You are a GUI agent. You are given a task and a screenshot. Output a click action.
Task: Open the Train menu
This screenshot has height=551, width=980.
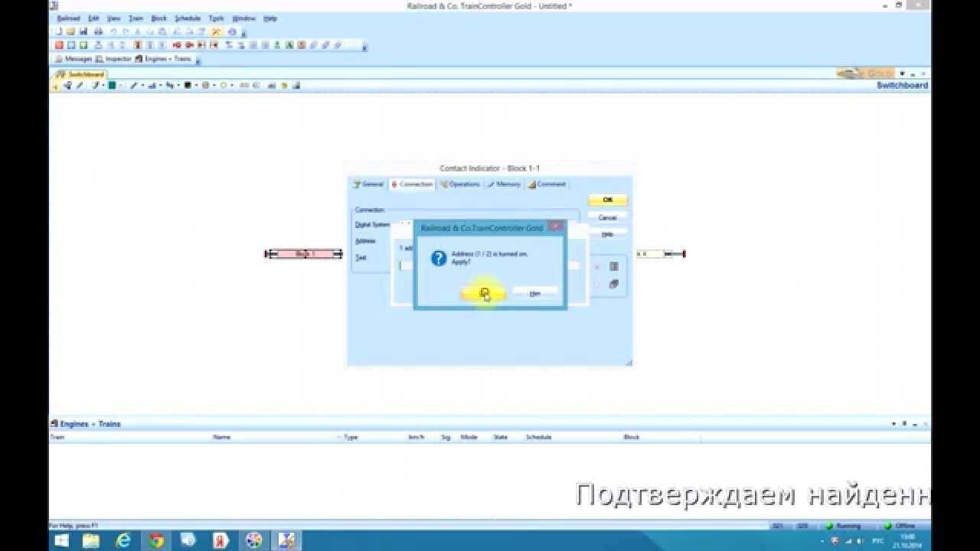[x=136, y=18]
